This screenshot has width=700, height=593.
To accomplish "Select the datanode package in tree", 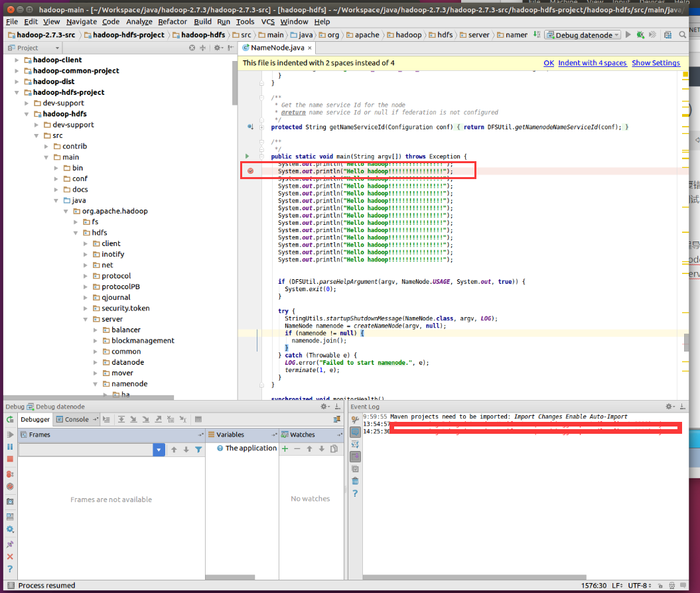I will [x=127, y=362].
